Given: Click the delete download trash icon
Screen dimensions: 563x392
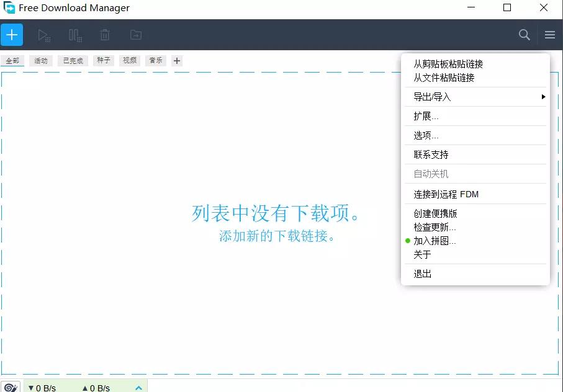Looking at the screenshot, I should [104, 35].
